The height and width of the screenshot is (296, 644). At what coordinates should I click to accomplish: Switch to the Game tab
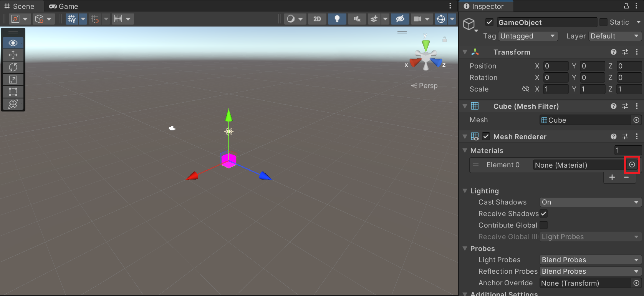64,6
